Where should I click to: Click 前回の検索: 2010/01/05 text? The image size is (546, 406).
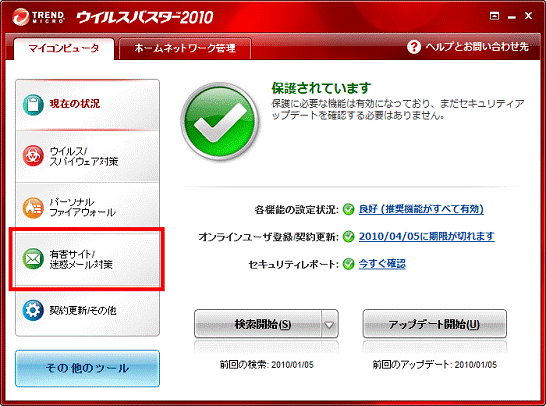[267, 365]
